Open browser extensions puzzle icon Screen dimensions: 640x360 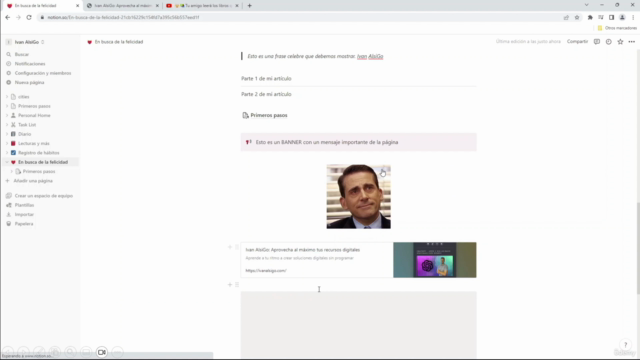[x=590, y=18]
